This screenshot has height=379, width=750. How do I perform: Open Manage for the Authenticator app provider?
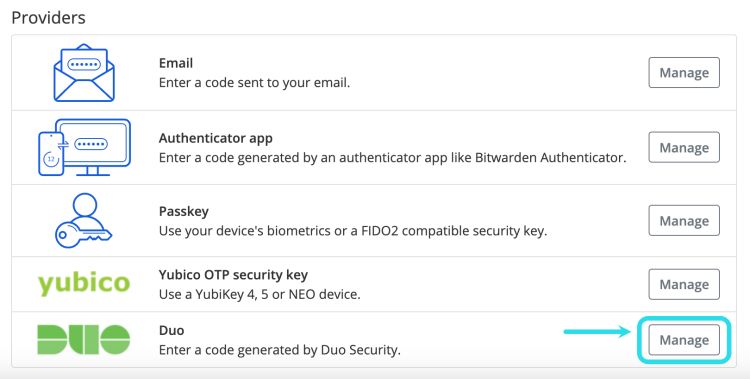pos(684,147)
